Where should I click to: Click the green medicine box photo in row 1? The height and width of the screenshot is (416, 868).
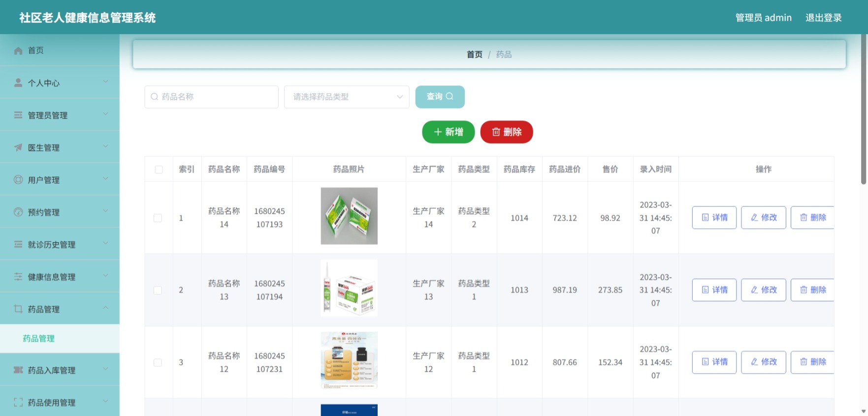(349, 216)
